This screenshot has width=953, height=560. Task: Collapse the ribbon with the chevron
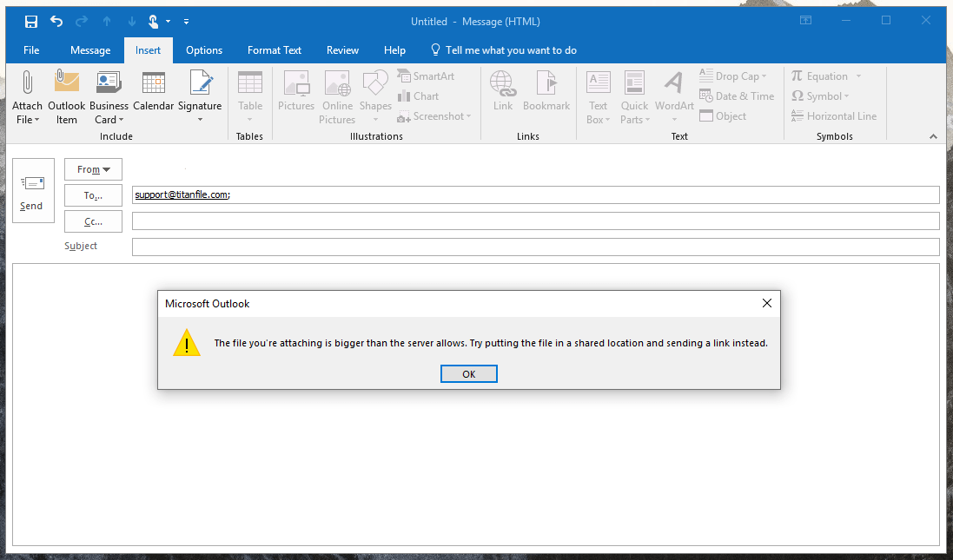[x=933, y=135]
